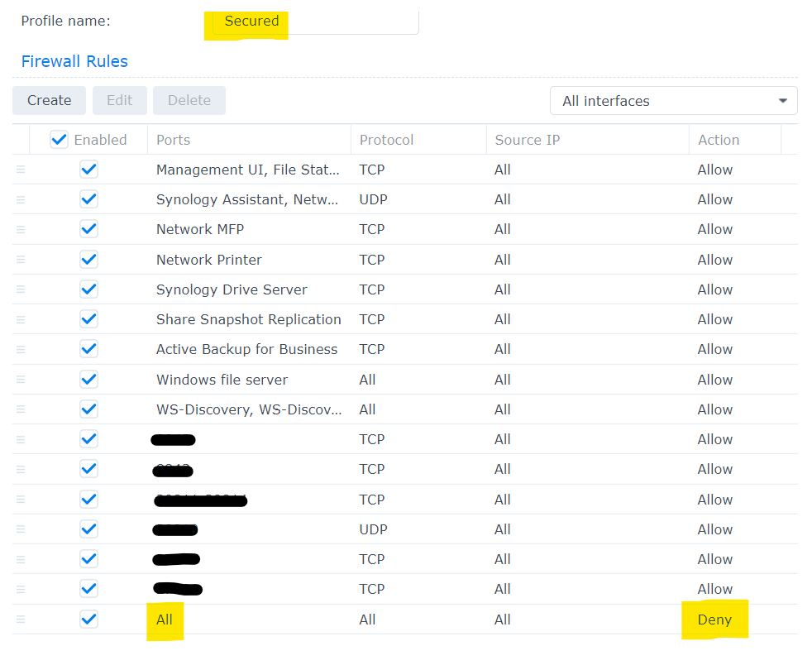Toggle the Enabled header checkbox for all rules

click(59, 140)
